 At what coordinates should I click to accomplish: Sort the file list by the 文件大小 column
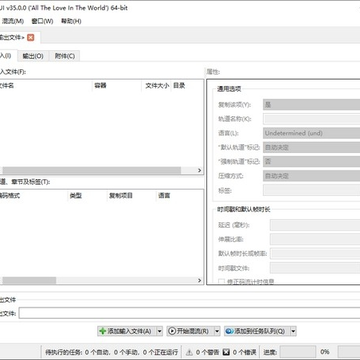tap(156, 86)
